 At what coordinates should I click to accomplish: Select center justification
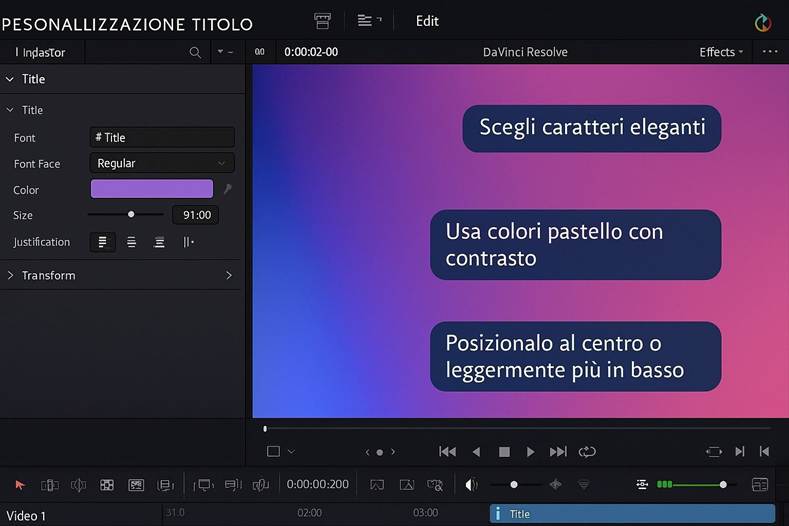tap(131, 242)
